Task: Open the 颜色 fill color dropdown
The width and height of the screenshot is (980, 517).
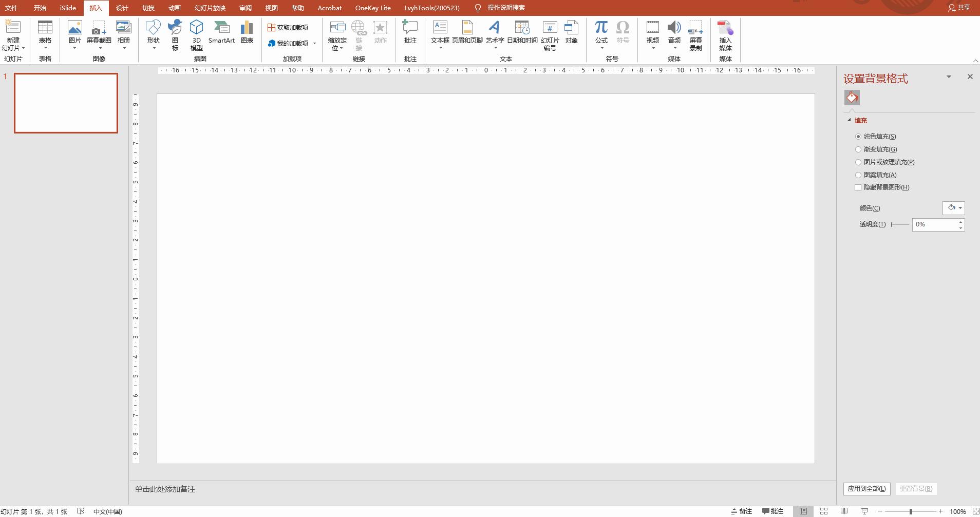Action: point(954,208)
